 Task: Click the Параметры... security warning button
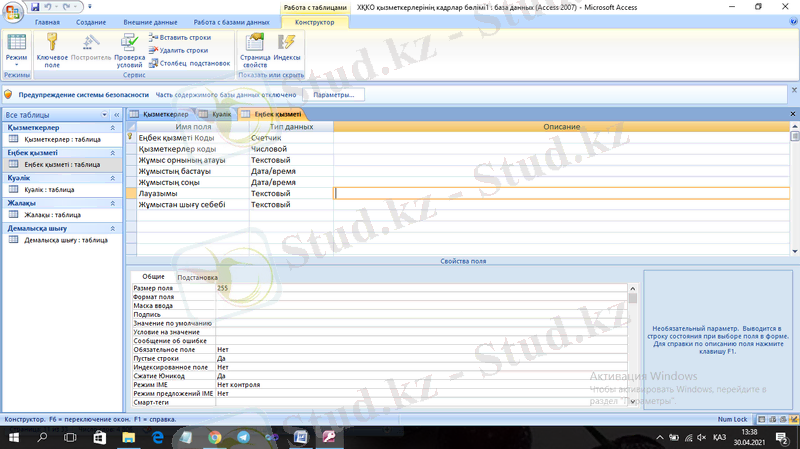(332, 94)
